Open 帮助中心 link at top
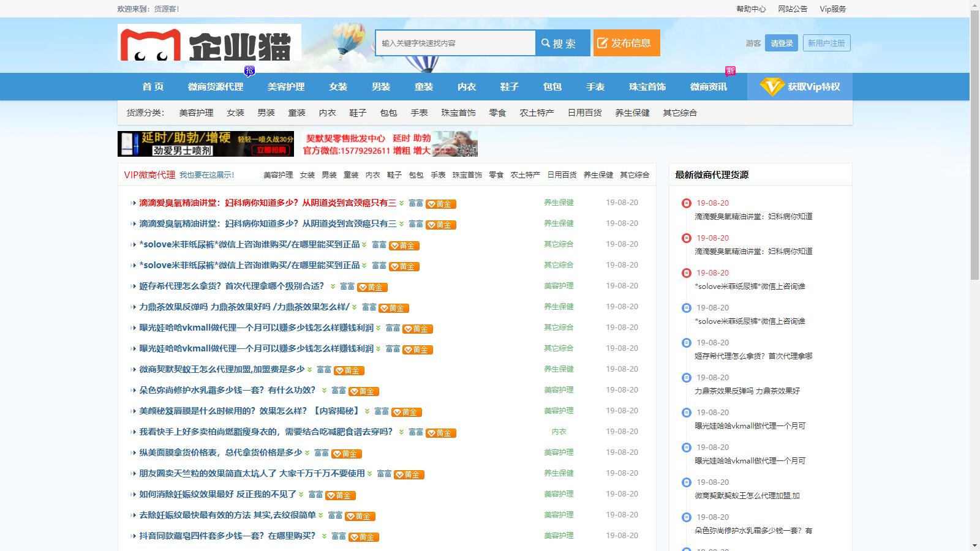This screenshot has width=980, height=551. coord(751,9)
